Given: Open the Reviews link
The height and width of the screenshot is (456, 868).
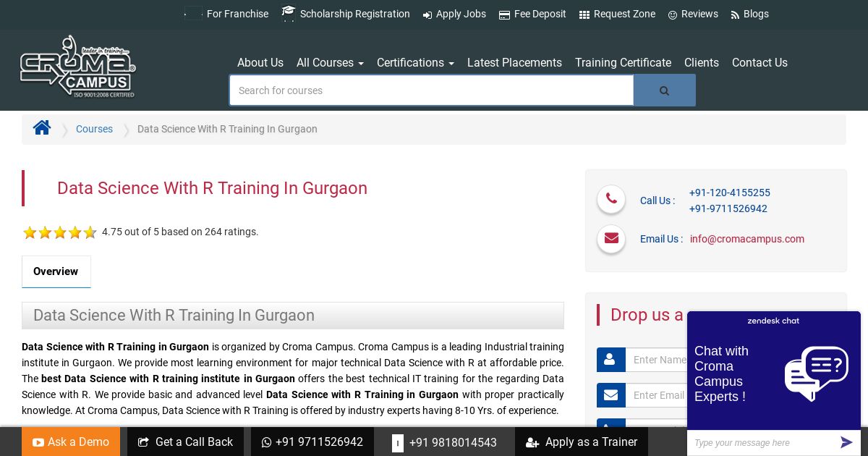Looking at the screenshot, I should point(699,14).
